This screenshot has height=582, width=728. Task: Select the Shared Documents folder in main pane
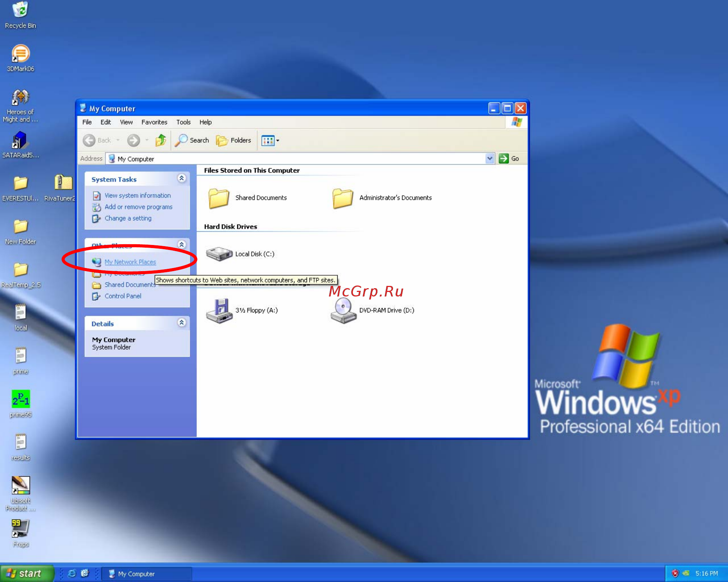[248, 198]
